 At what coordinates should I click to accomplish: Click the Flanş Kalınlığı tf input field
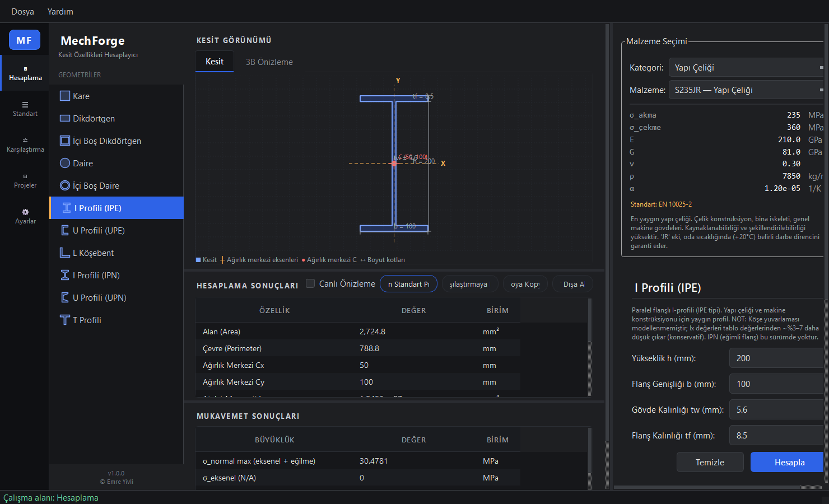point(776,435)
